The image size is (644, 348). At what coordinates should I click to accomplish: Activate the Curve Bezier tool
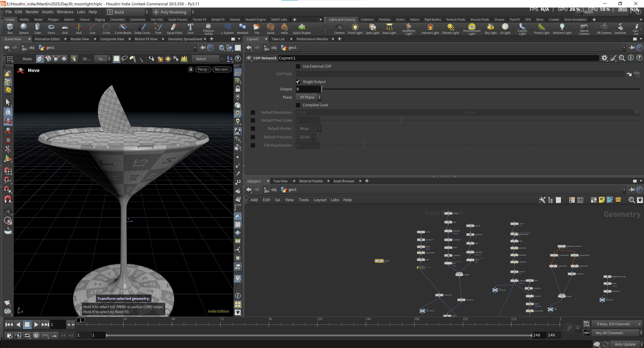[x=123, y=29]
